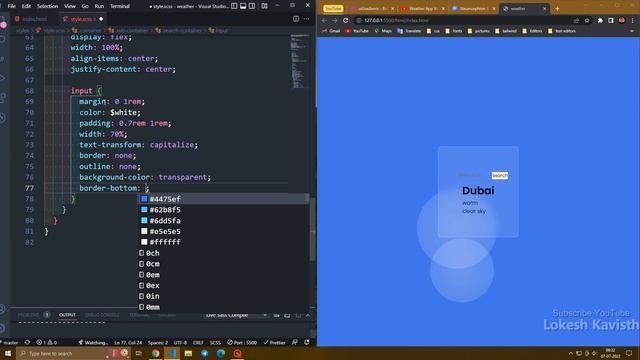Screen dimensions: 640x360
Task: Open the Selection menu
Action: 47,6
